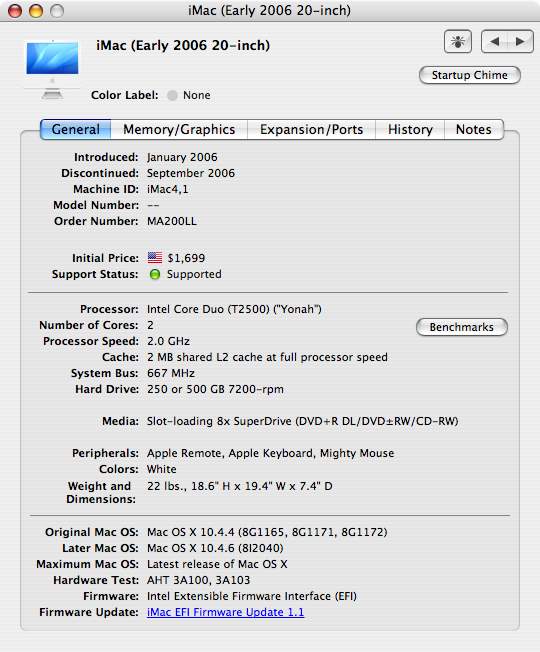This screenshot has width=540, height=652.
Task: Click the heading iMac (Early 2006 20-inch)
Action: tap(183, 45)
